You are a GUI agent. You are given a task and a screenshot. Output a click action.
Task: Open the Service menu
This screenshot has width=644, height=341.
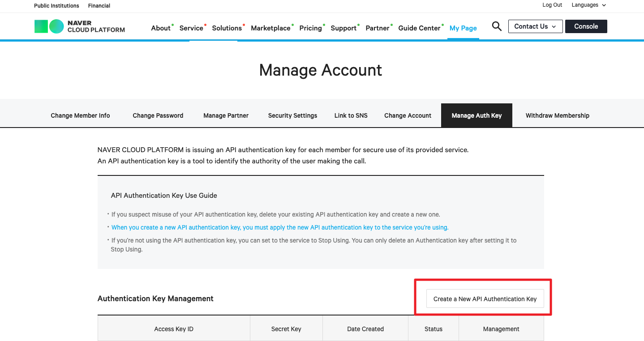click(191, 28)
